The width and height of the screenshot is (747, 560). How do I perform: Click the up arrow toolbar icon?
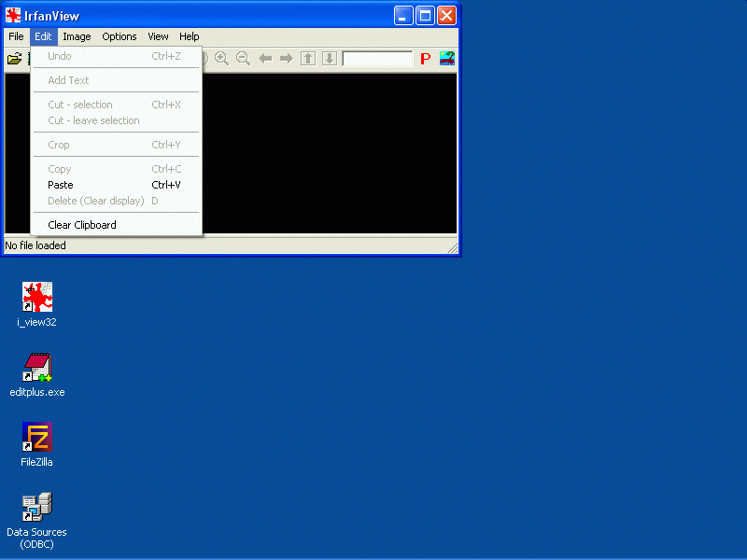click(308, 59)
